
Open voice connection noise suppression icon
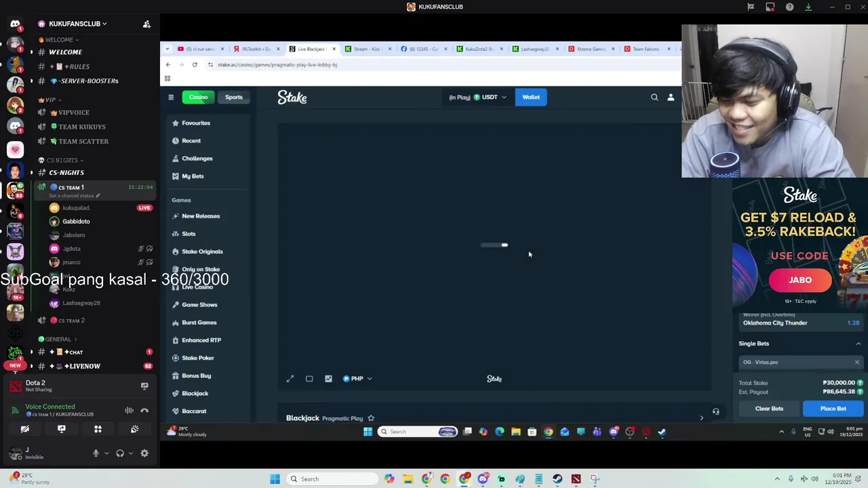pos(129,410)
